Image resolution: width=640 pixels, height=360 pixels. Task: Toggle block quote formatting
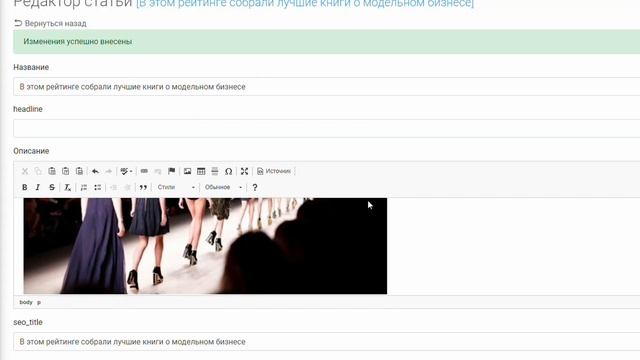(x=143, y=187)
